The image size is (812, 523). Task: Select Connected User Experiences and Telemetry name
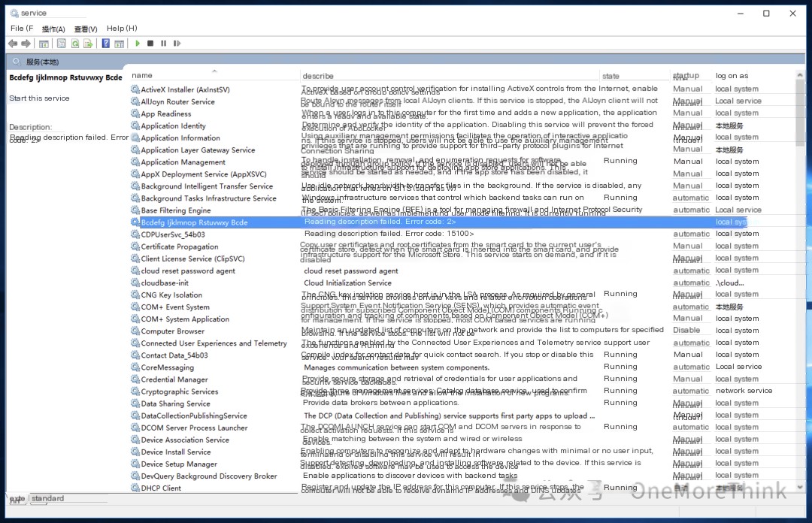tap(214, 343)
